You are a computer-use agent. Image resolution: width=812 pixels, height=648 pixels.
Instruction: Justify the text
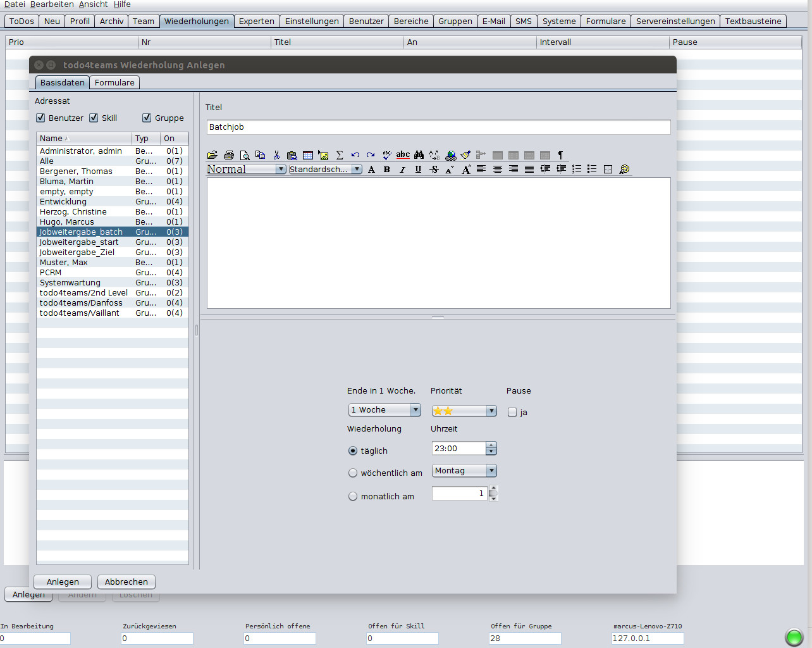coord(529,169)
